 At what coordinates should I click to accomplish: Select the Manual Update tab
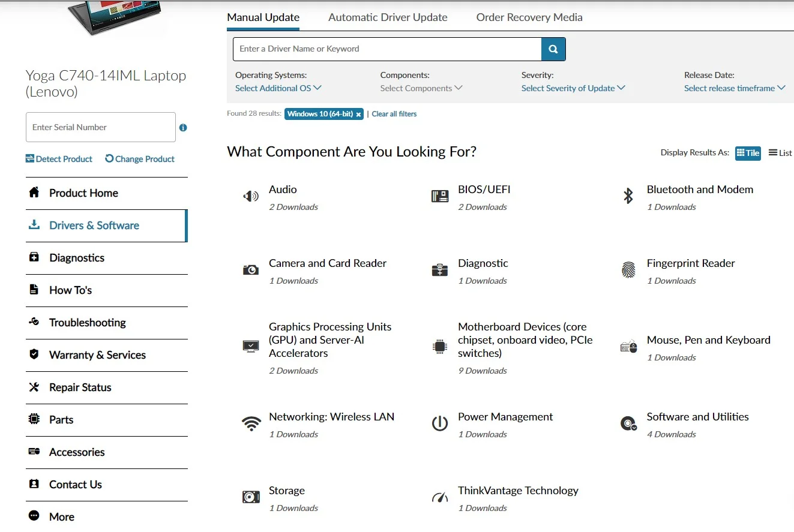(263, 17)
